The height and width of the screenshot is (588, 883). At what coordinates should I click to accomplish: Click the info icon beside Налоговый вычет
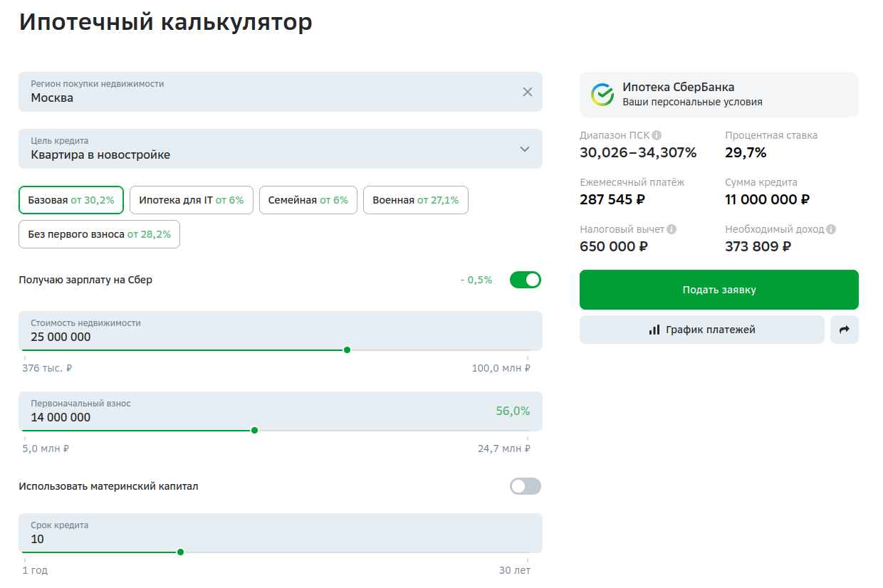point(672,229)
